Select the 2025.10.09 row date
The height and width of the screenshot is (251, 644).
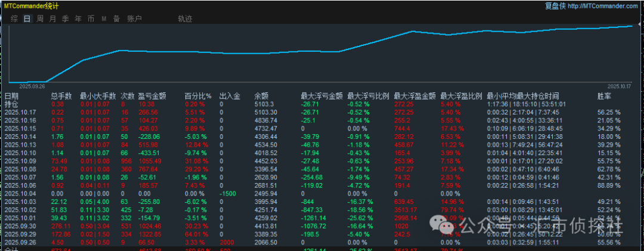(x=20, y=160)
